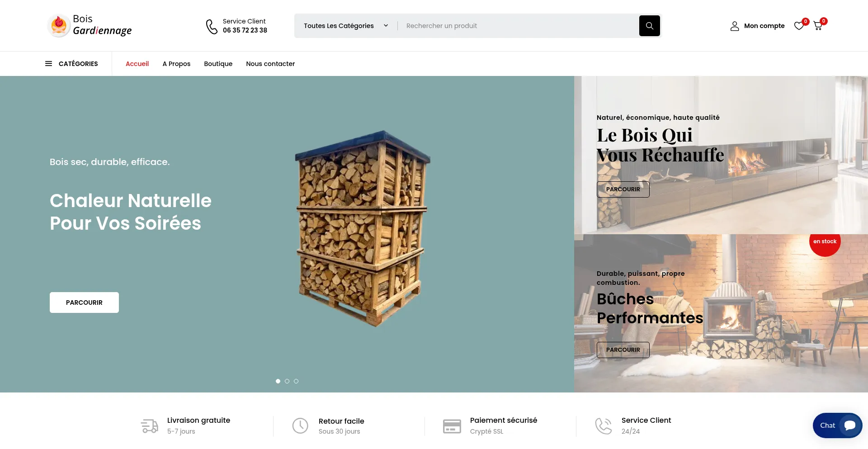The height and width of the screenshot is (449, 868).
Task: Open Nous contacter page
Action: pos(270,64)
